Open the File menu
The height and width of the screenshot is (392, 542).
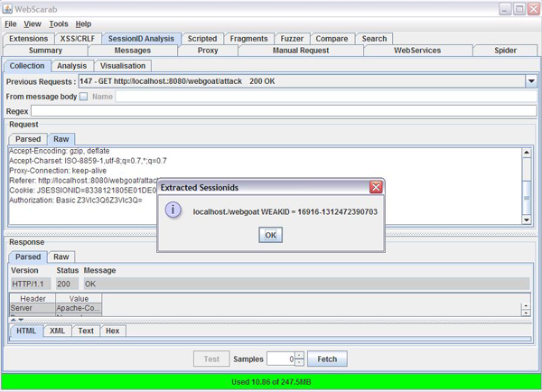pyautogui.click(x=11, y=24)
